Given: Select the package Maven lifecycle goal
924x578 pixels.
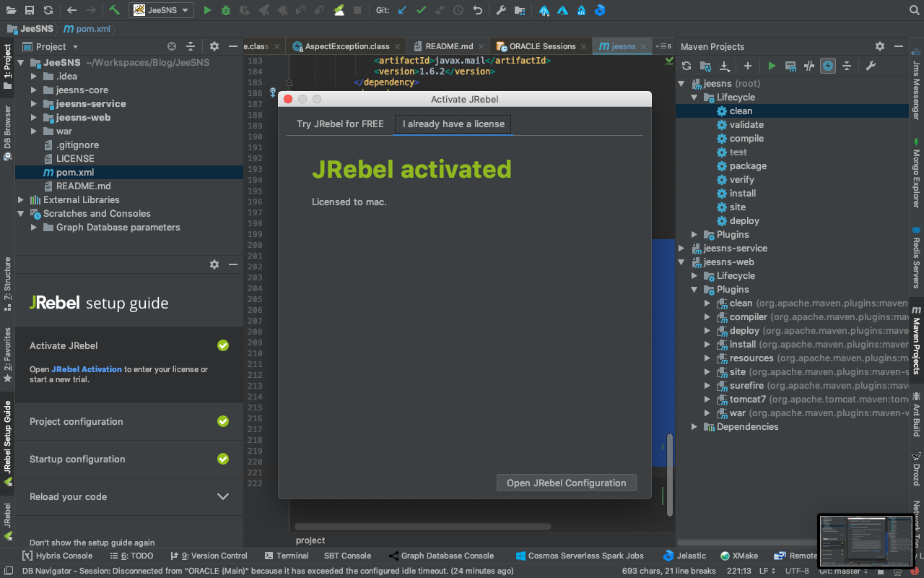Looking at the screenshot, I should (748, 166).
